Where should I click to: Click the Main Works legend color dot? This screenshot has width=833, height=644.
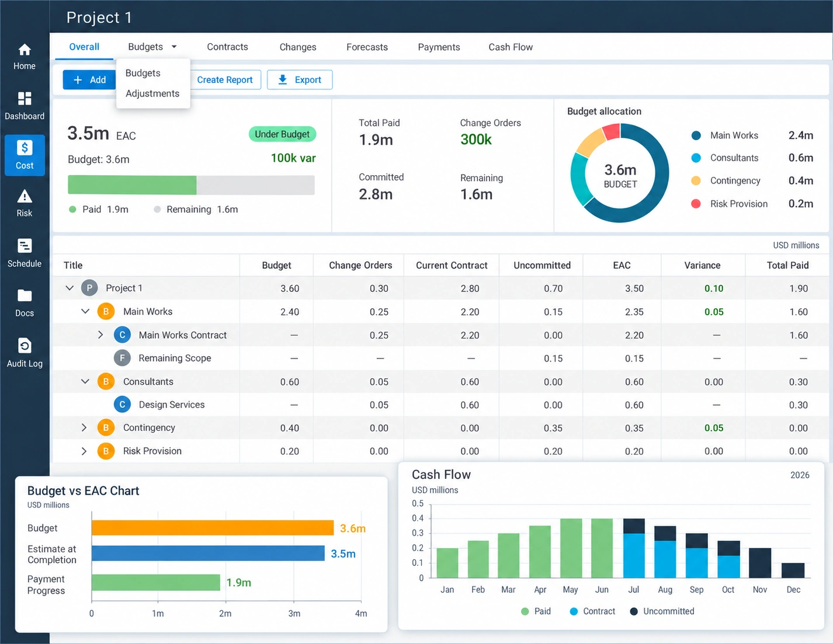[696, 135]
